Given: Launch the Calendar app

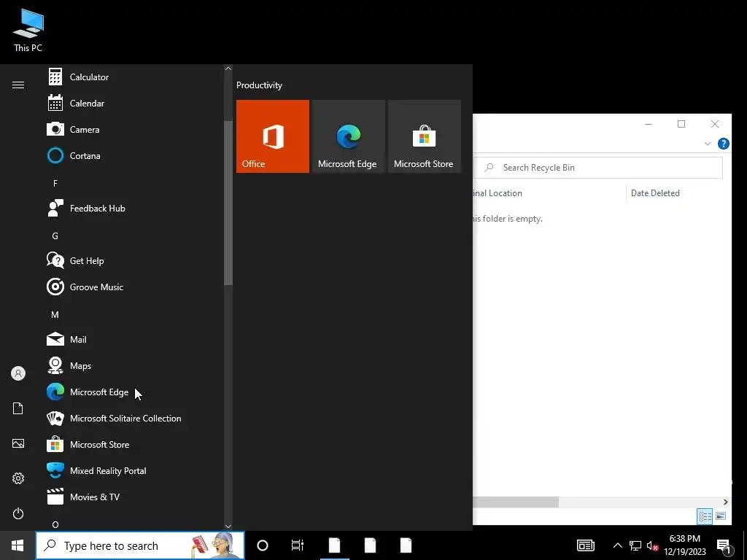Looking at the screenshot, I should 133,104.
